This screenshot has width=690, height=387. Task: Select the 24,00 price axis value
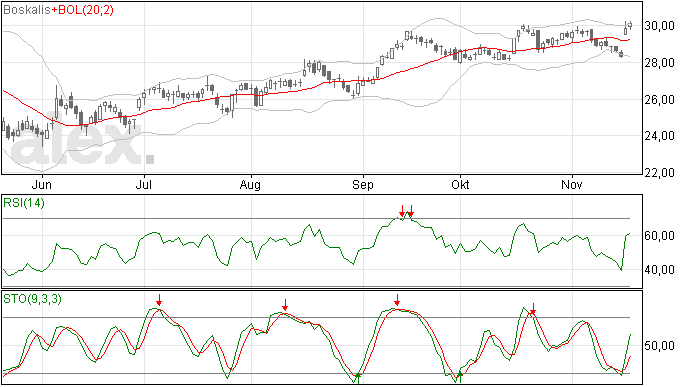tap(659, 136)
